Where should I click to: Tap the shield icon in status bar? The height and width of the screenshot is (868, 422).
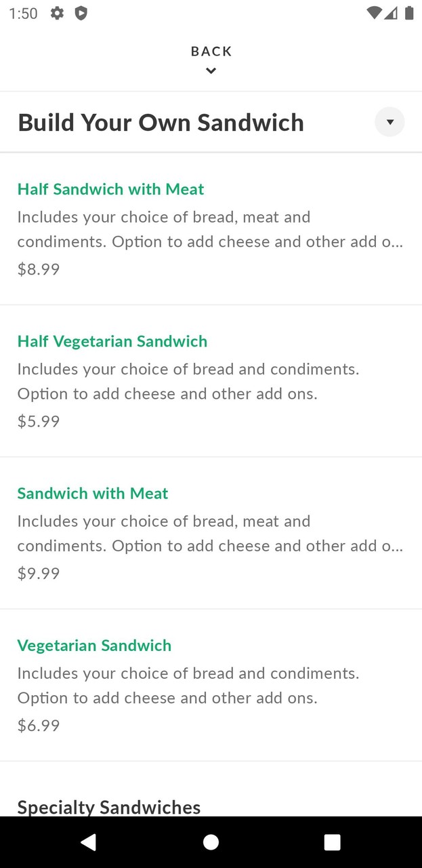(81, 13)
